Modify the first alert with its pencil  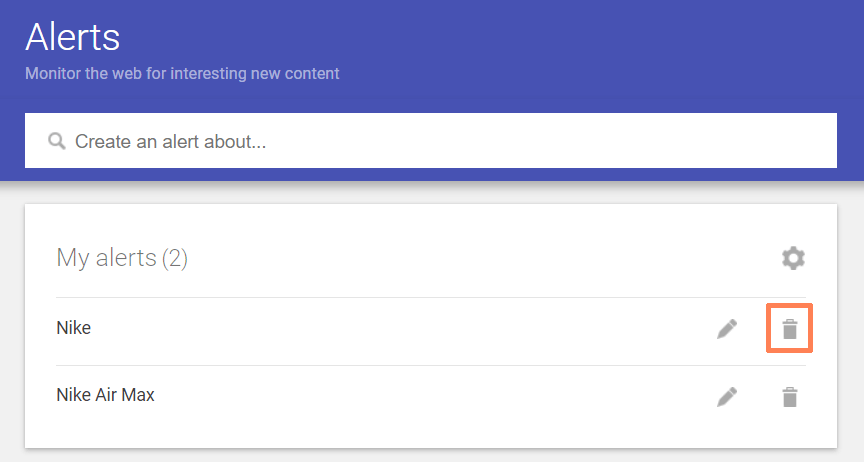pos(727,329)
